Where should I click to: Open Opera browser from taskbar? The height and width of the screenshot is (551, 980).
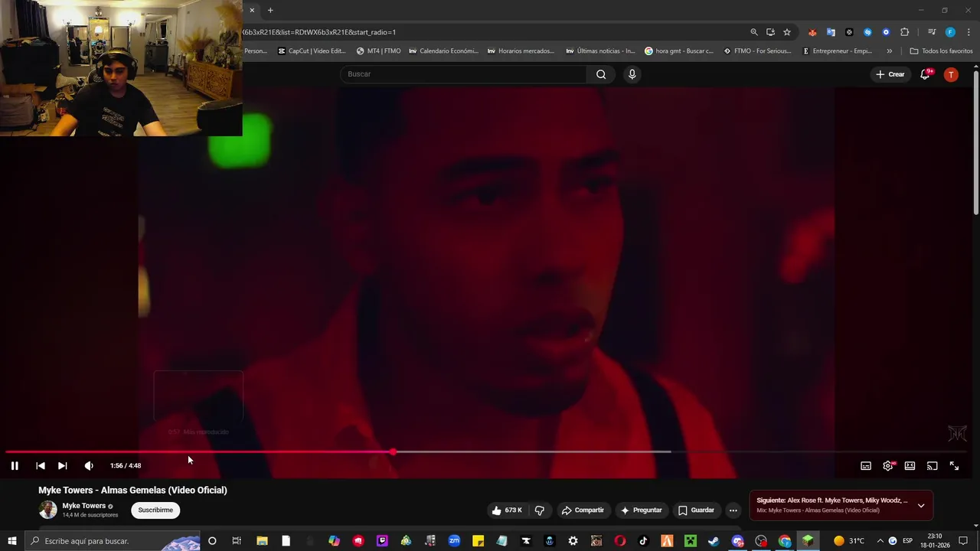pos(620,541)
